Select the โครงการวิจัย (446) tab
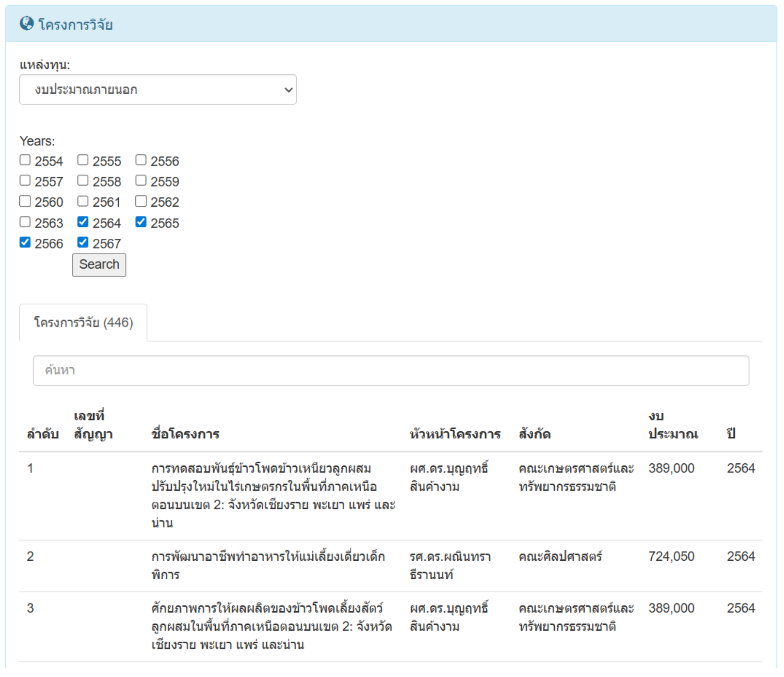 click(x=83, y=323)
